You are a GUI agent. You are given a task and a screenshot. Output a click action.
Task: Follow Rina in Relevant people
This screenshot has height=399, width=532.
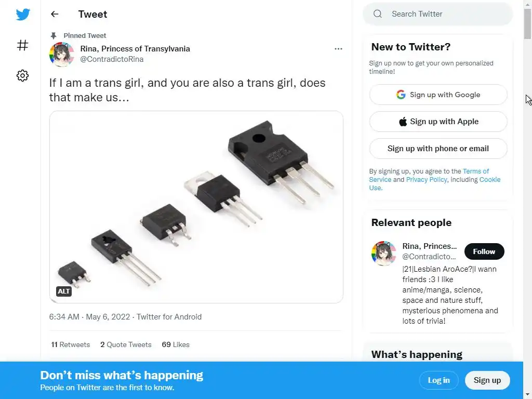(x=484, y=251)
